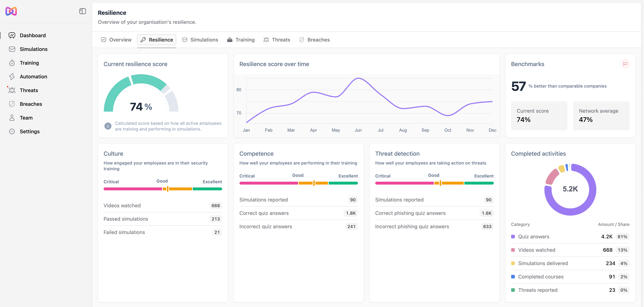Switch to the Simulations tab

[200, 40]
